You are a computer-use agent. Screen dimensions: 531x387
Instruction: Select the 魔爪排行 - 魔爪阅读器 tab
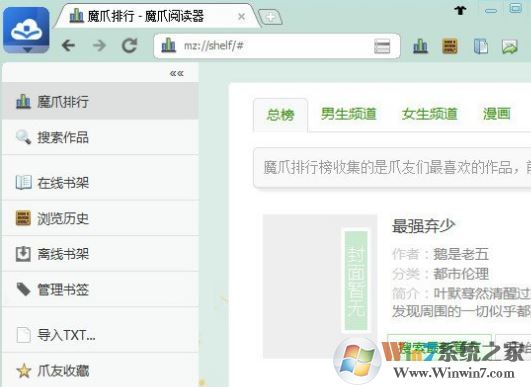157,16
